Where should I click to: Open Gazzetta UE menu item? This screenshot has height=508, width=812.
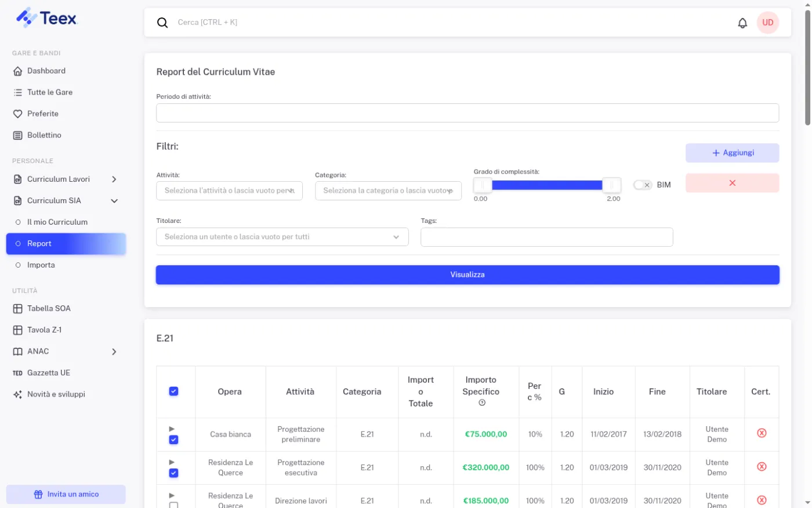(66, 373)
